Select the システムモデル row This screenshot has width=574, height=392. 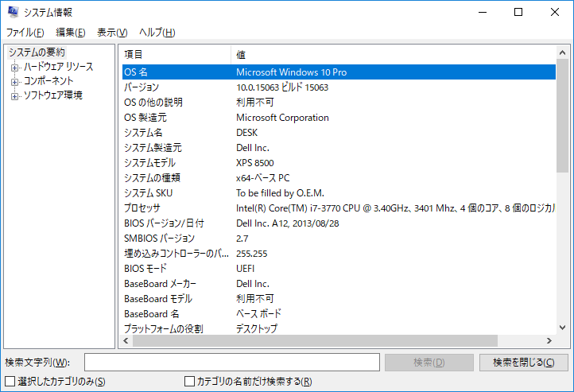coord(339,162)
